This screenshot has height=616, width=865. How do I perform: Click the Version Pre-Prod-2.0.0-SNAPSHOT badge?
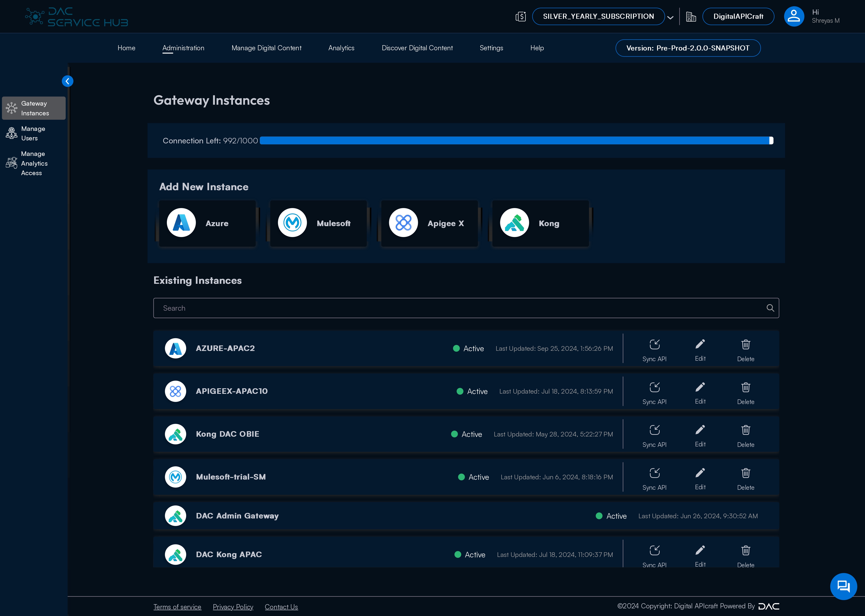pos(688,48)
